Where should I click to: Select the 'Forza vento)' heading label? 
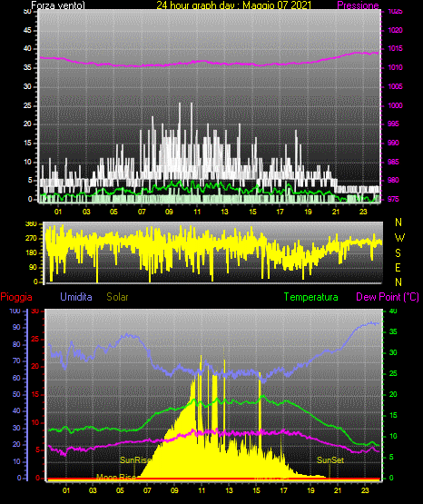[x=58, y=5]
